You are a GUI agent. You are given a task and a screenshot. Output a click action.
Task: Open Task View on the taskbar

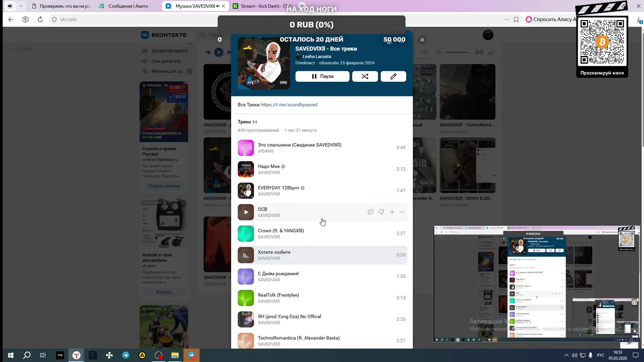(43, 355)
